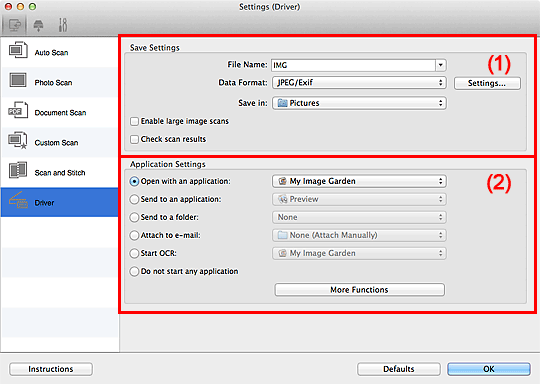Select Do not start any application
The height and width of the screenshot is (384, 540).
pyautogui.click(x=134, y=271)
